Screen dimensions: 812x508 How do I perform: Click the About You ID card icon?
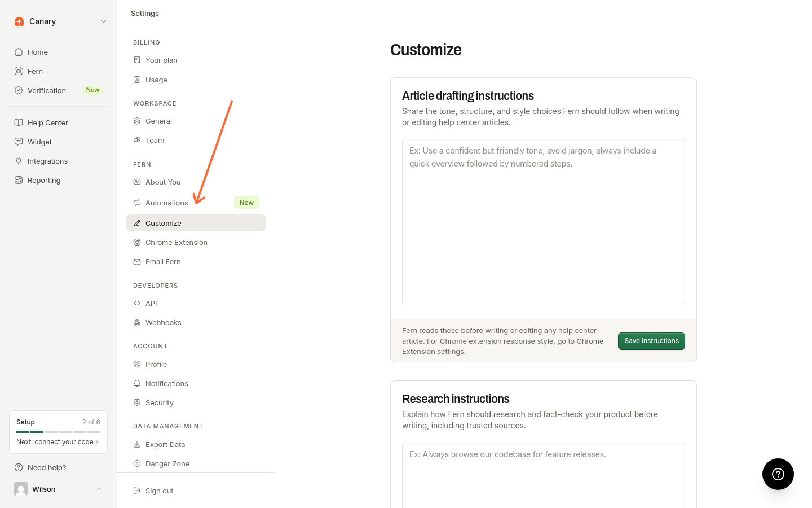point(137,182)
